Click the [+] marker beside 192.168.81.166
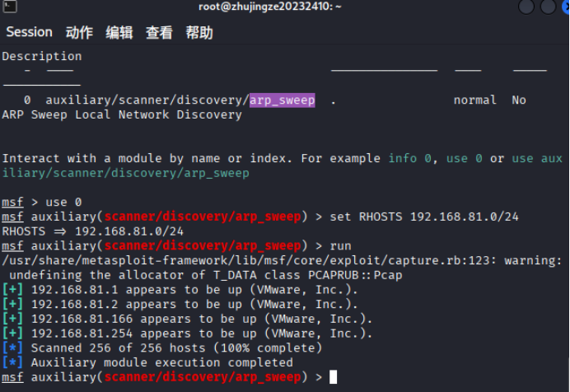Screen dimensions: 570x392 [x=12, y=319]
